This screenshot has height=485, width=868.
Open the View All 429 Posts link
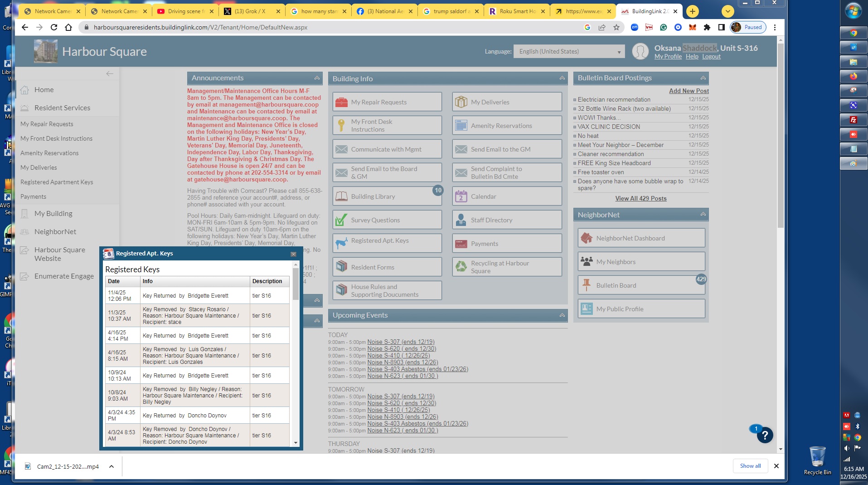[x=640, y=199]
